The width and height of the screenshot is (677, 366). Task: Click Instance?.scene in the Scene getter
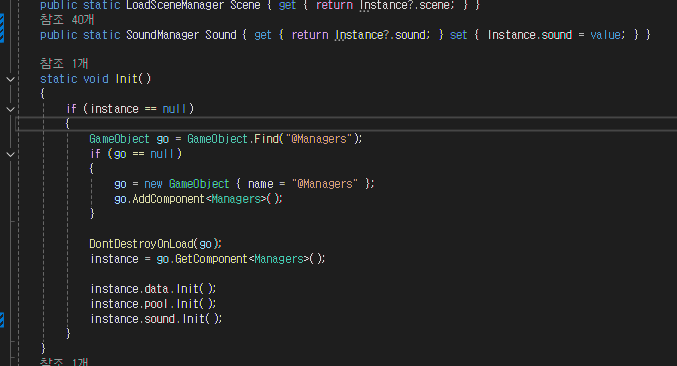405,5
